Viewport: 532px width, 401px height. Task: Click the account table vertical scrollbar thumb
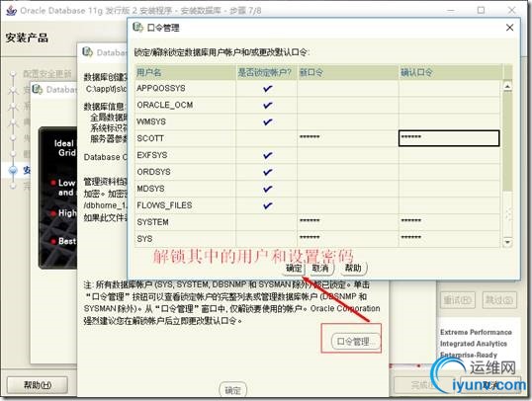coord(507,140)
